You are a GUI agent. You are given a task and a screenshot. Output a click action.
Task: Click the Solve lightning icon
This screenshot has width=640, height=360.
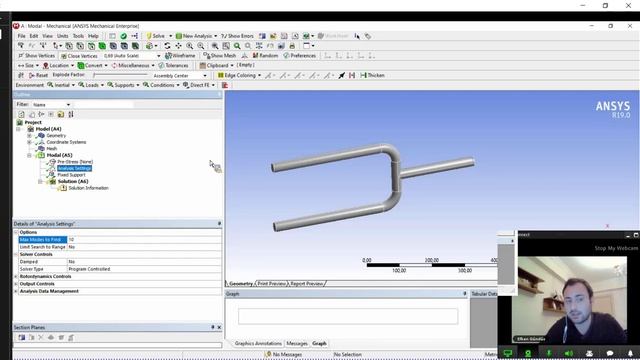pyautogui.click(x=149, y=36)
